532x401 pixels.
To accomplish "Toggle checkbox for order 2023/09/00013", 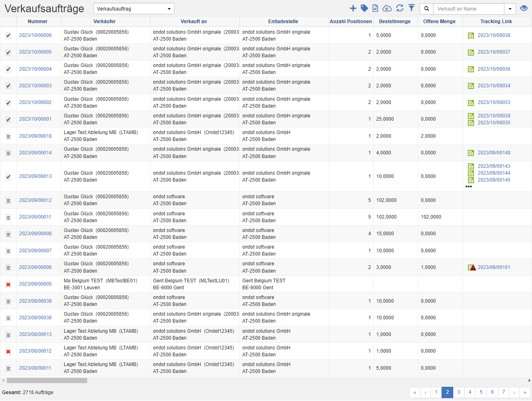I will point(8,177).
